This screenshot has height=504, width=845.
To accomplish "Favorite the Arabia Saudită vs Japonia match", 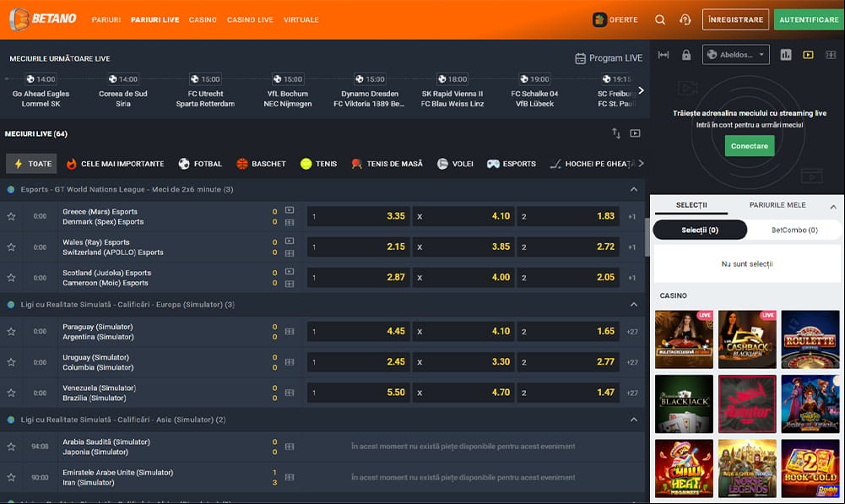I will [x=11, y=447].
